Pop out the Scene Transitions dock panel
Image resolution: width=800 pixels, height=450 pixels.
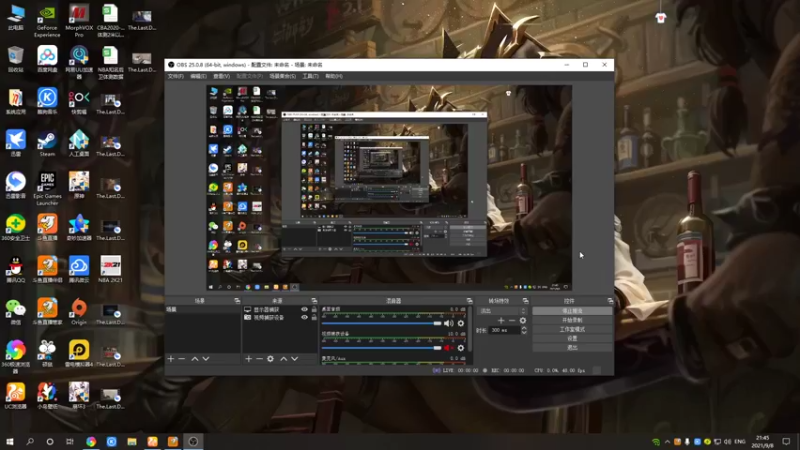click(x=525, y=301)
